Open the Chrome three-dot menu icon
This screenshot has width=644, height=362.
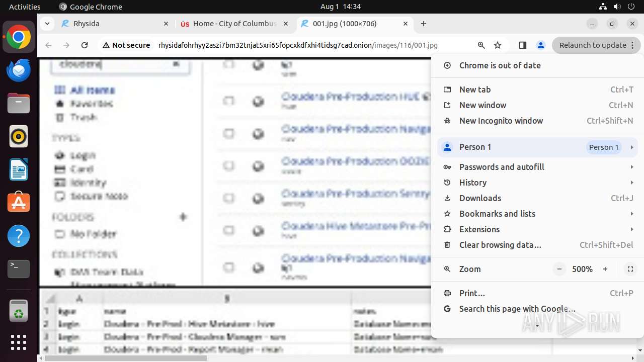point(632,45)
